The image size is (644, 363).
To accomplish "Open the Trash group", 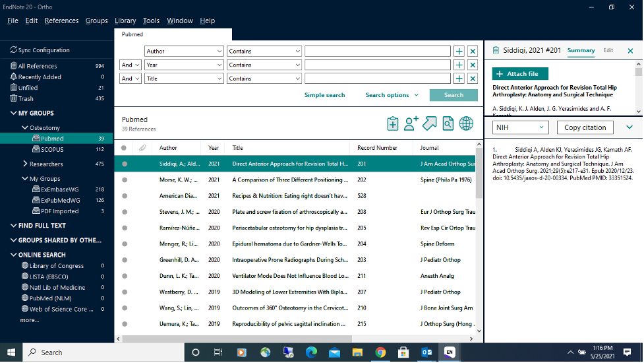I will [x=57, y=98].
